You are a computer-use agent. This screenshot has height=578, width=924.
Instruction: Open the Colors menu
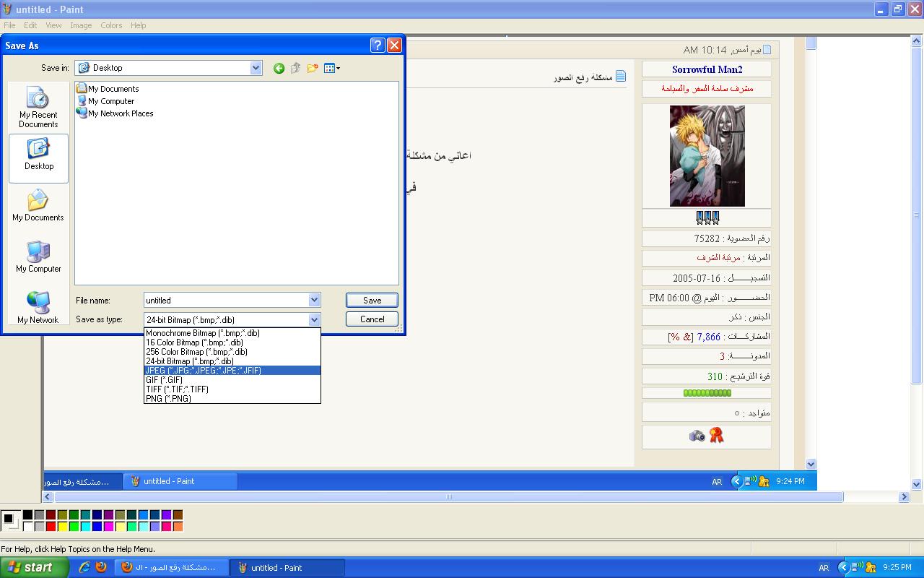(111, 25)
